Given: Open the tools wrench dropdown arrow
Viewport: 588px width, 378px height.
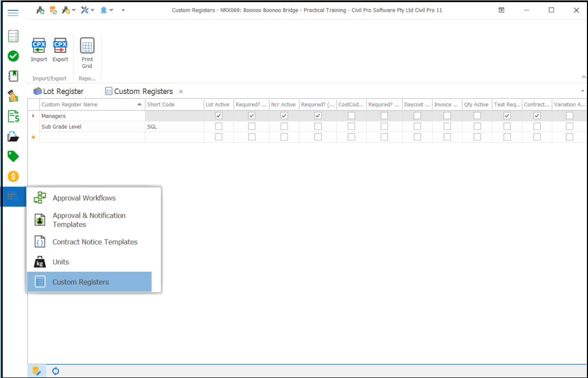Looking at the screenshot, I should tap(92, 10).
